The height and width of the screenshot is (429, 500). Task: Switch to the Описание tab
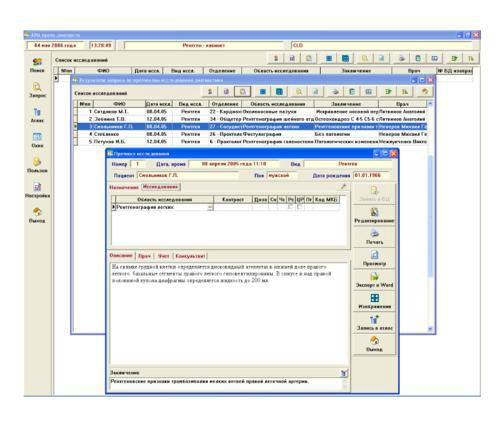tap(121, 255)
